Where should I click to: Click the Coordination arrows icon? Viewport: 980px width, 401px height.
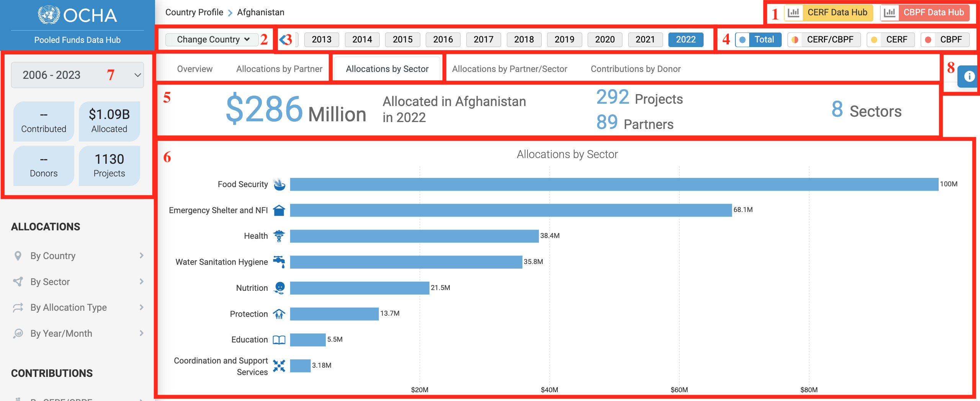[279, 366]
